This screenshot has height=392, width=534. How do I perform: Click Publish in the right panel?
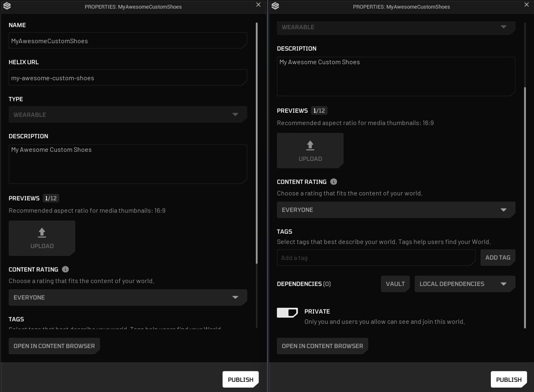pyautogui.click(x=509, y=379)
